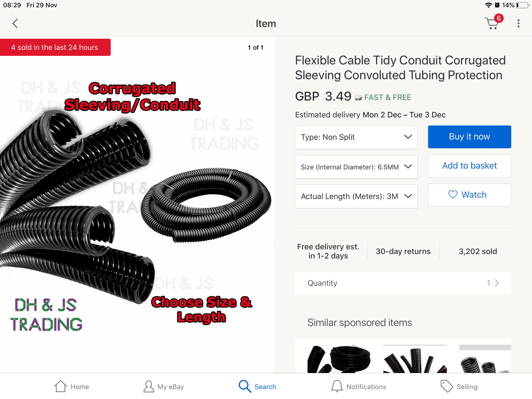
Task: Click the Buy it now button
Action: click(x=469, y=137)
